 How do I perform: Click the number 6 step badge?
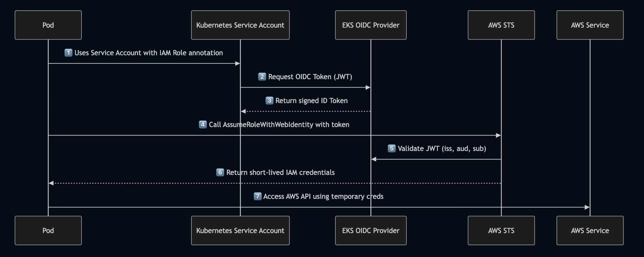[x=220, y=172]
